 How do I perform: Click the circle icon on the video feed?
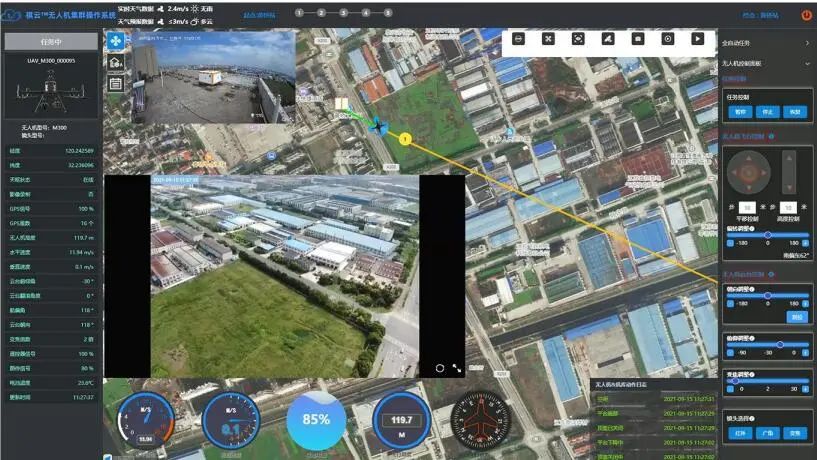[x=440, y=368]
